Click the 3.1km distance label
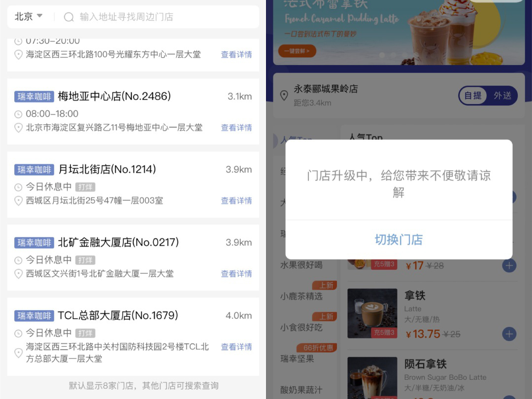 [x=239, y=97]
